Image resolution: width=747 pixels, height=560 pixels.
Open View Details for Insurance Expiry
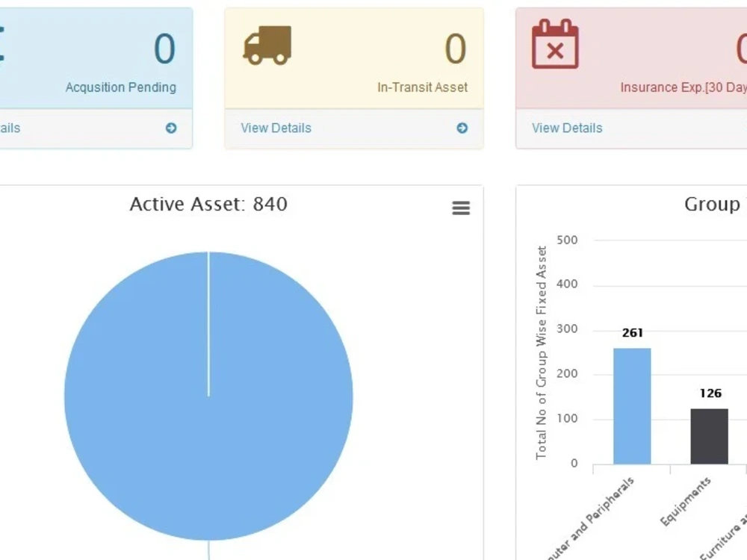click(567, 128)
